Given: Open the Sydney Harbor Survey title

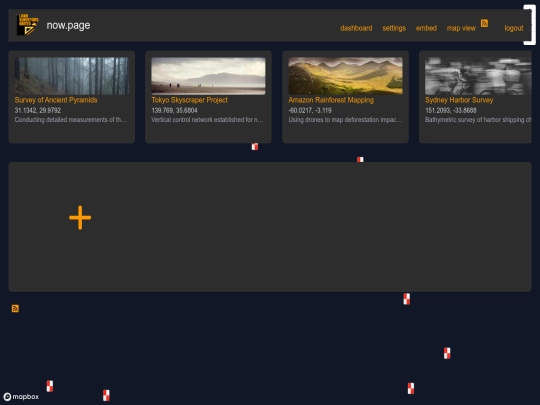Looking at the screenshot, I should 459,100.
